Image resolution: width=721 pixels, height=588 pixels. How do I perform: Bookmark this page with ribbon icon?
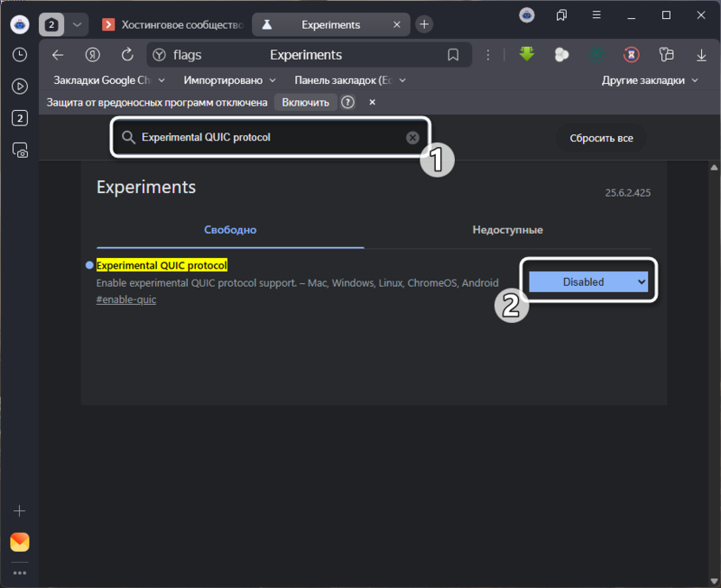click(453, 55)
